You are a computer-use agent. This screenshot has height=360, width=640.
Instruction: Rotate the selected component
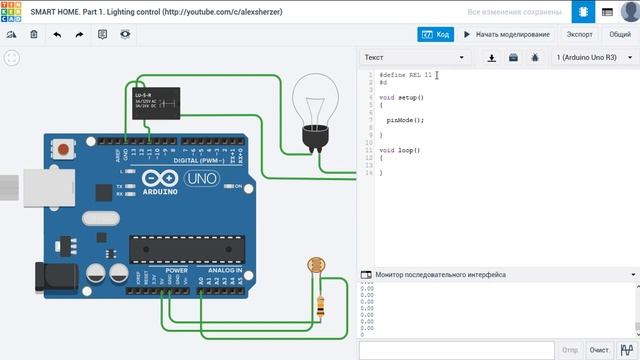pos(11,35)
